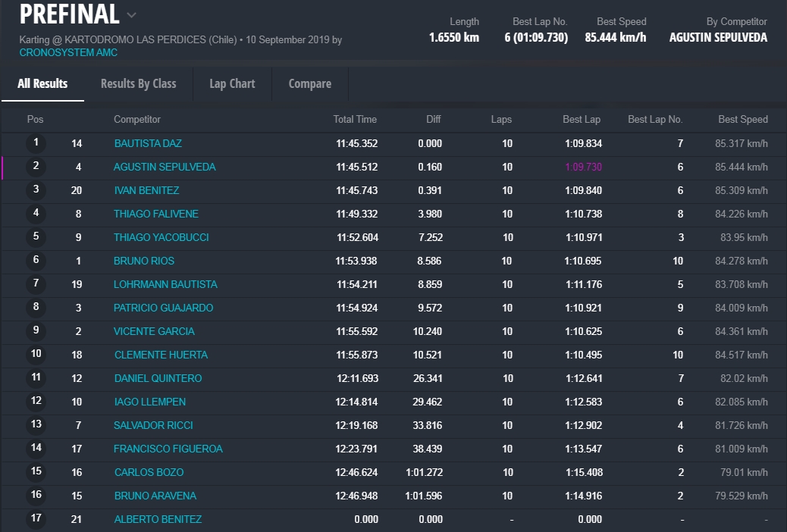787x532 pixels.
Task: View IVAN BENITEZ competitor profile
Action: pos(146,190)
